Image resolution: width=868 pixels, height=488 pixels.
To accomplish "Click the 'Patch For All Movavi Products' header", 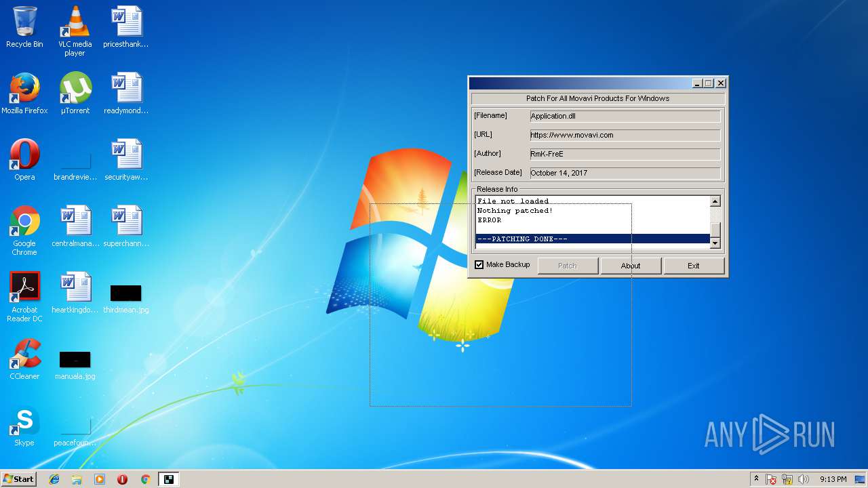I will click(x=597, y=98).
